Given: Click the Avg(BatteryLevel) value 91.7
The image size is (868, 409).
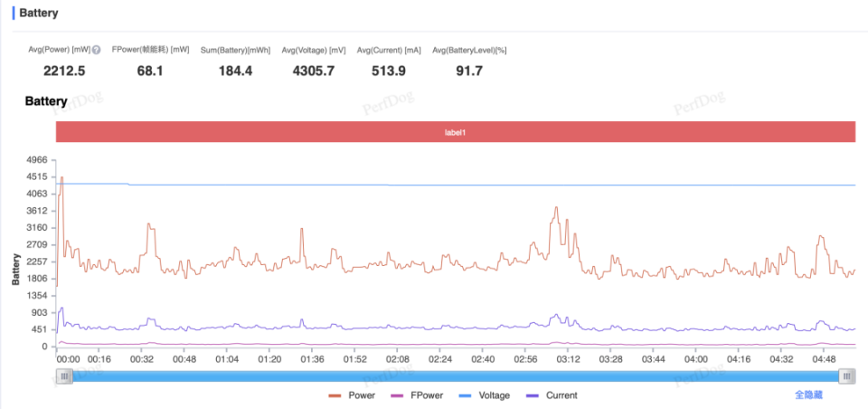Looking at the screenshot, I should click(469, 71).
